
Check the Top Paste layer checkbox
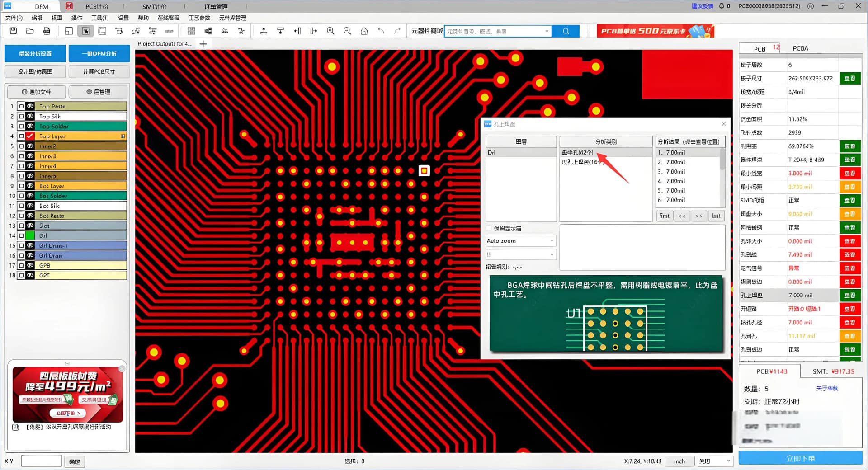pos(21,106)
